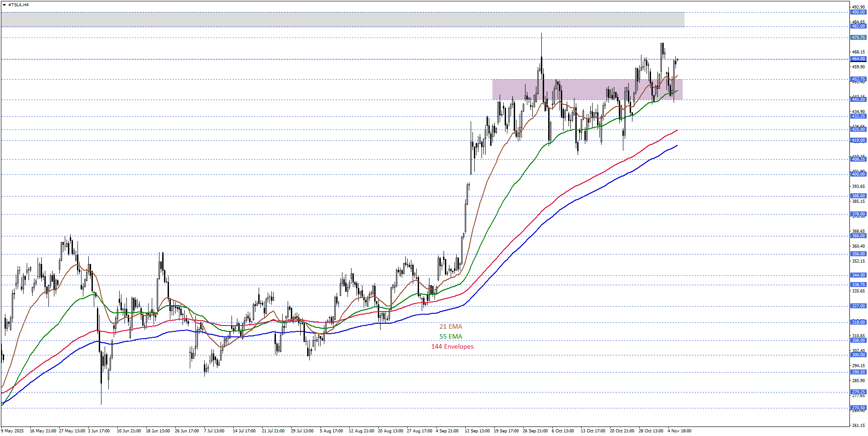The height and width of the screenshot is (436, 868).
Task: Click the 441.50 price level tag
Action: [x=858, y=100]
